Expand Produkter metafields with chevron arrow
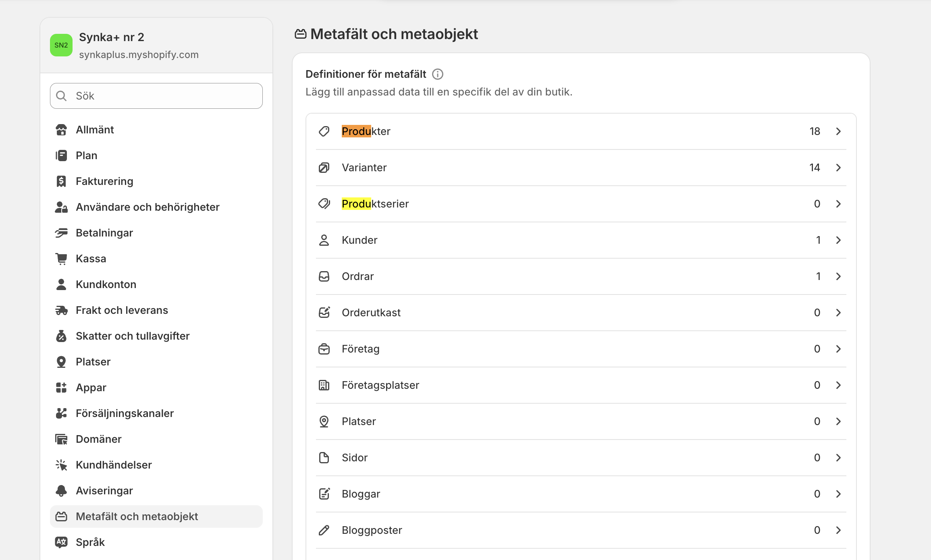 [838, 131]
